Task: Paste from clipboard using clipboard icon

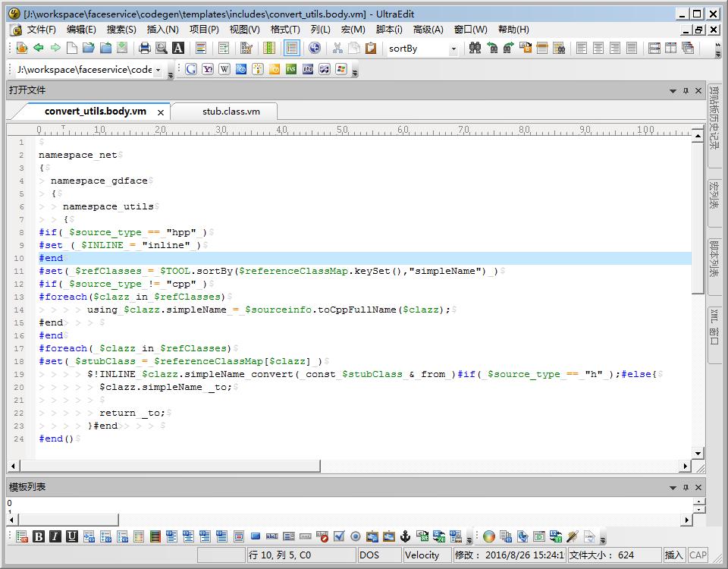Action: pos(371,48)
